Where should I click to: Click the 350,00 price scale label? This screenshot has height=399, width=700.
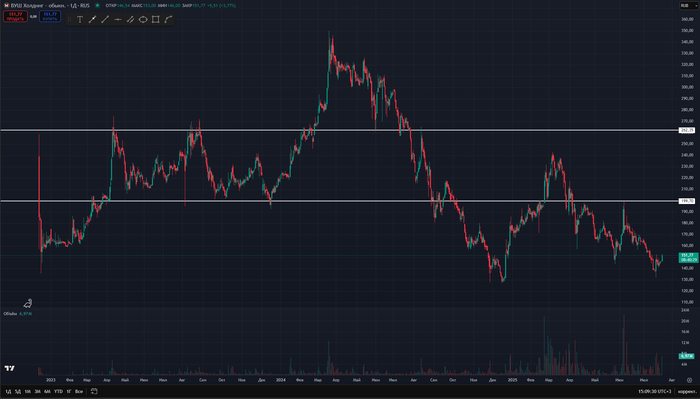tap(687, 31)
